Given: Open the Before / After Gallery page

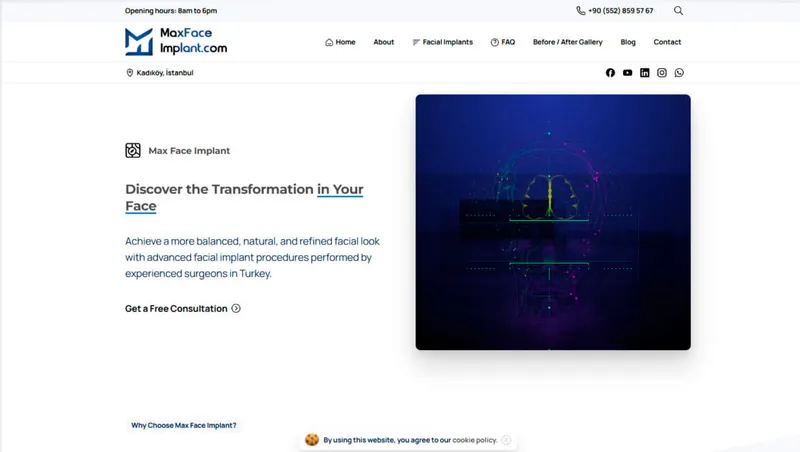Looking at the screenshot, I should click(567, 42).
